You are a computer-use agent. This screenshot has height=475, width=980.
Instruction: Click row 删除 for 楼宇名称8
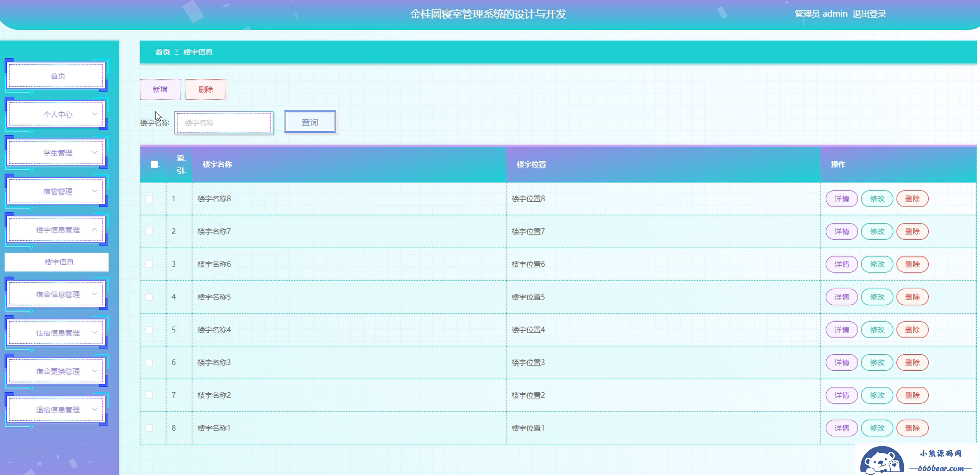pyautogui.click(x=912, y=199)
